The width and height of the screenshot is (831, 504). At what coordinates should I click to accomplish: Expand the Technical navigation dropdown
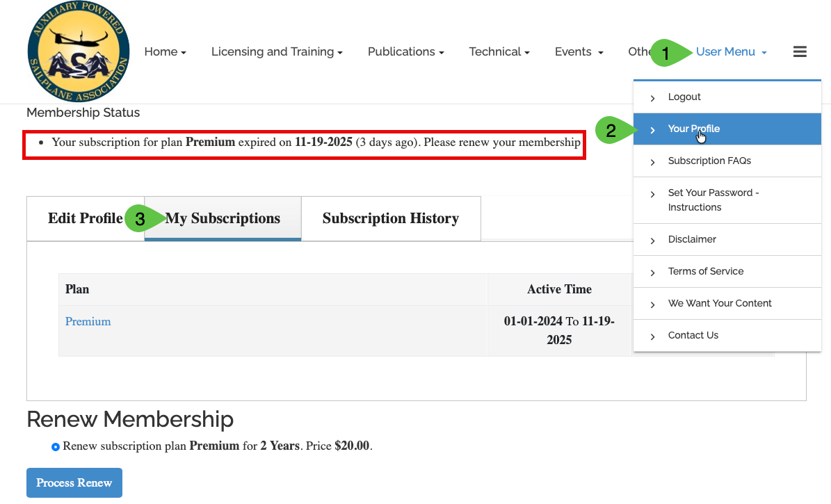click(499, 52)
